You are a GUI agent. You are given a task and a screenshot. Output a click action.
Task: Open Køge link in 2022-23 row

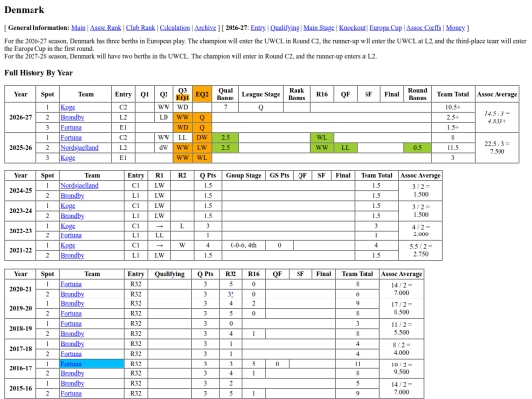(68, 226)
